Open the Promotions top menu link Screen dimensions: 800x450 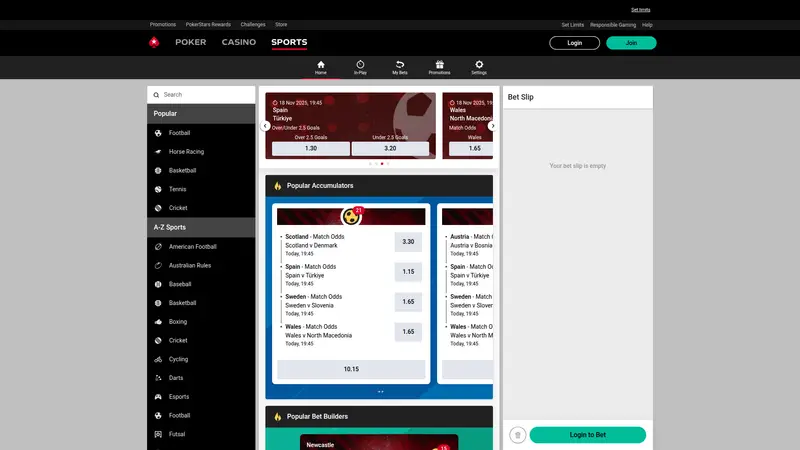coord(163,24)
